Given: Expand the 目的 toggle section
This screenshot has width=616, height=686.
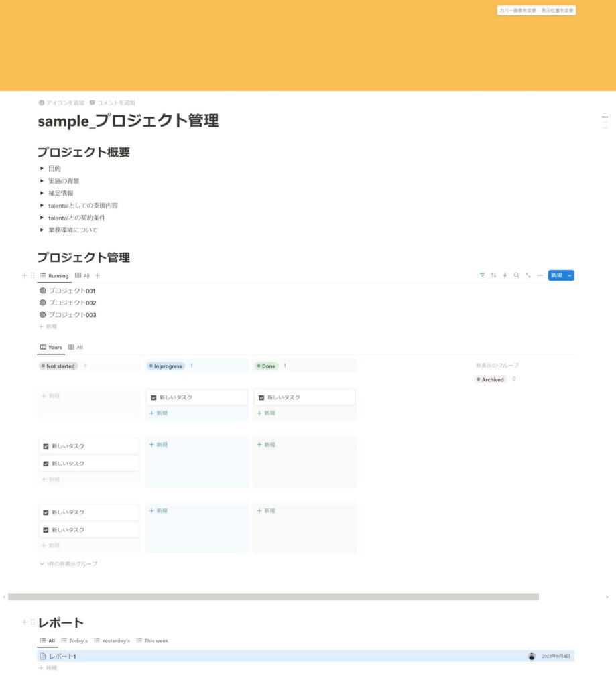Looking at the screenshot, I should [42, 169].
